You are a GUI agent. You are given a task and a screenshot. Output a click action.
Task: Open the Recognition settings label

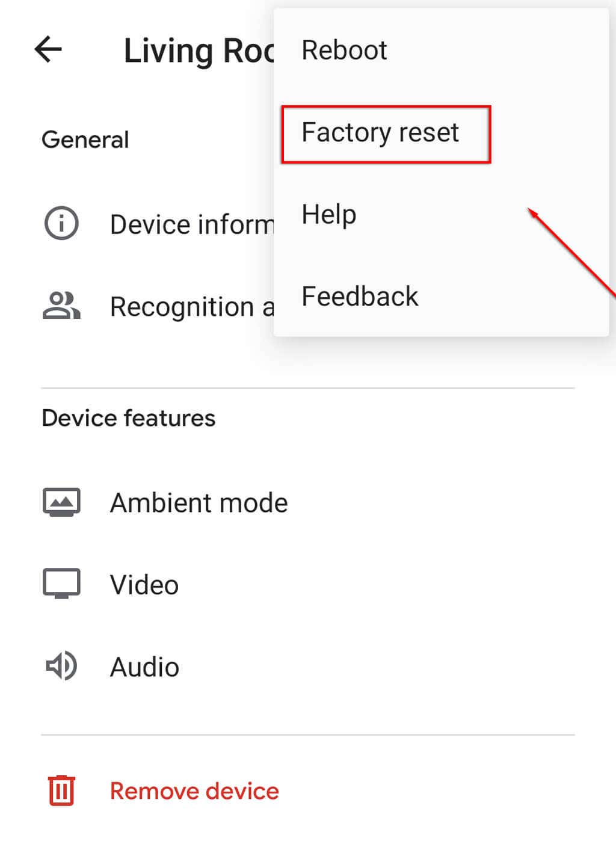pos(191,307)
